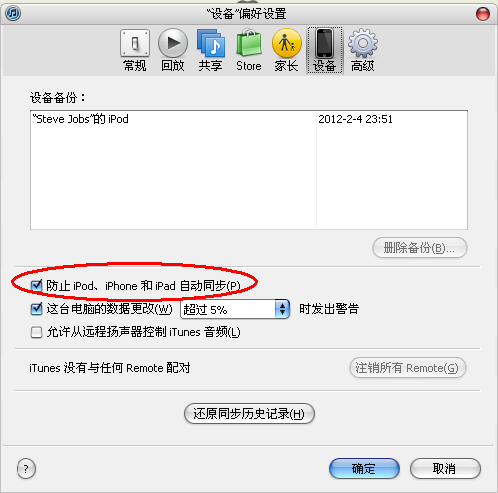Confirm with the 确定 button
The image size is (498, 493).
tap(364, 468)
